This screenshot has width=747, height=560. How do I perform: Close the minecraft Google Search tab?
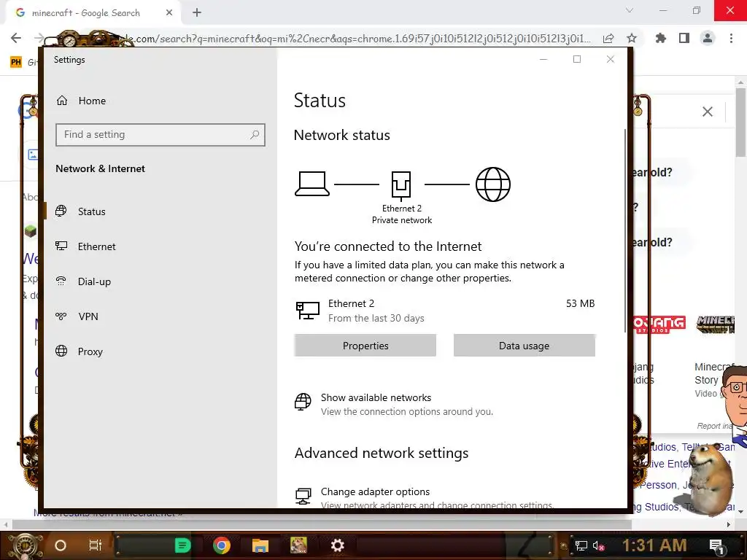pos(169,13)
